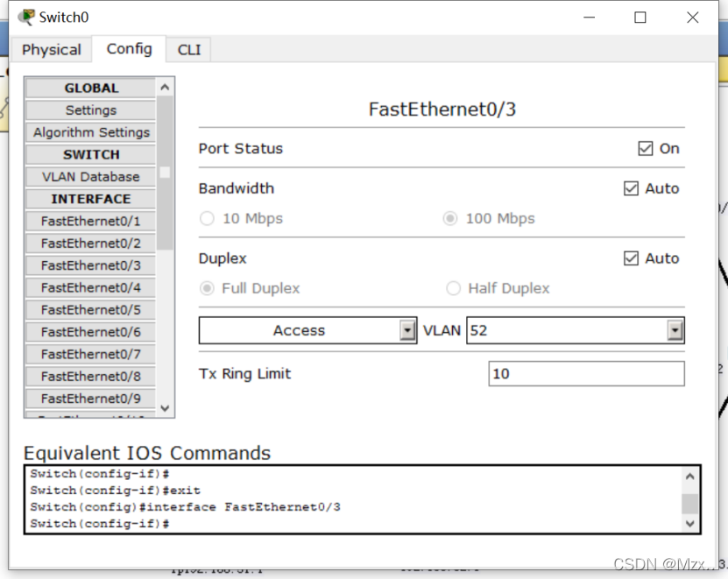Screen dimensions: 728x579
Task: Open the Access port mode dropdown
Action: [407, 330]
